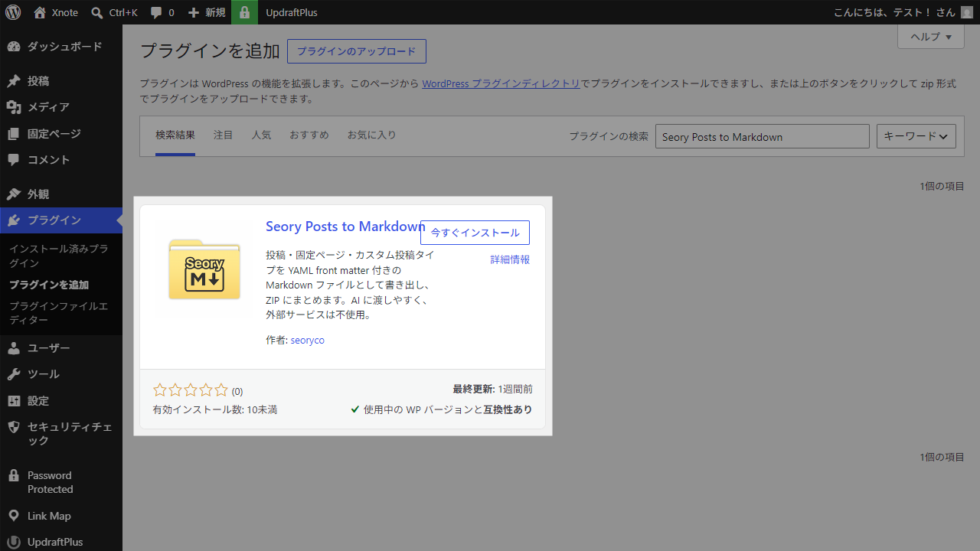
Task: Open Link Map in the sidebar
Action: tap(61, 516)
